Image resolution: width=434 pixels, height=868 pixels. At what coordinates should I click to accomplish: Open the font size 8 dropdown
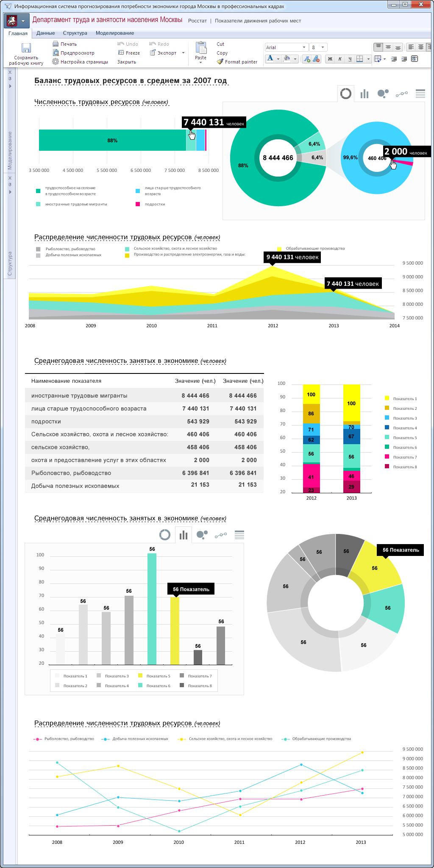pos(318,47)
